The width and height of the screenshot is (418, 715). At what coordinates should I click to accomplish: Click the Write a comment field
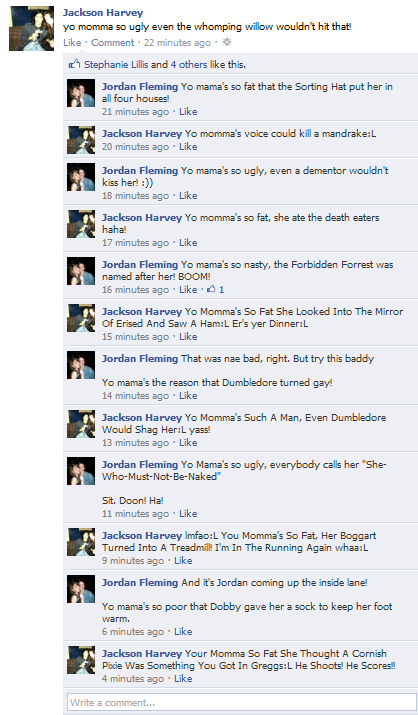point(241,702)
